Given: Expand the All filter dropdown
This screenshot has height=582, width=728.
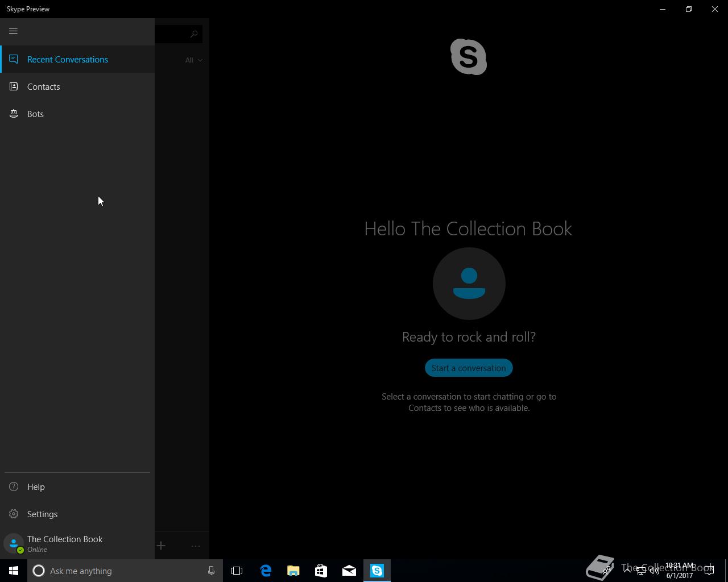Looking at the screenshot, I should click(x=193, y=60).
